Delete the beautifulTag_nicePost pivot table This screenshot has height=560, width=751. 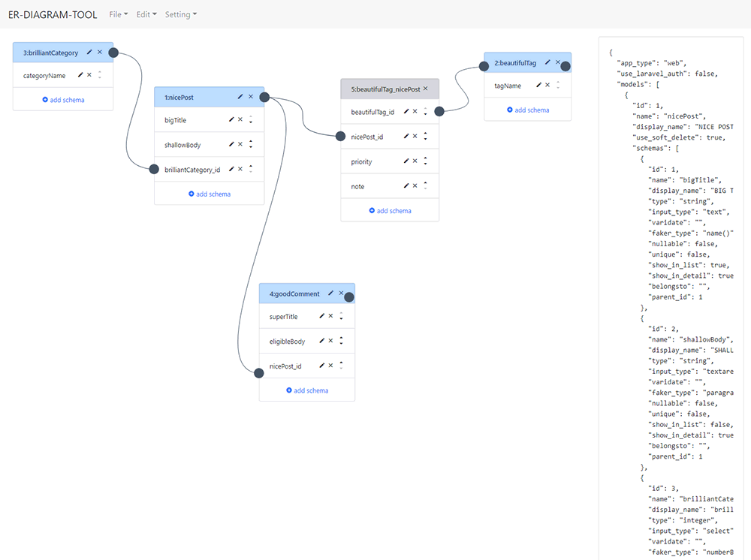(425, 89)
